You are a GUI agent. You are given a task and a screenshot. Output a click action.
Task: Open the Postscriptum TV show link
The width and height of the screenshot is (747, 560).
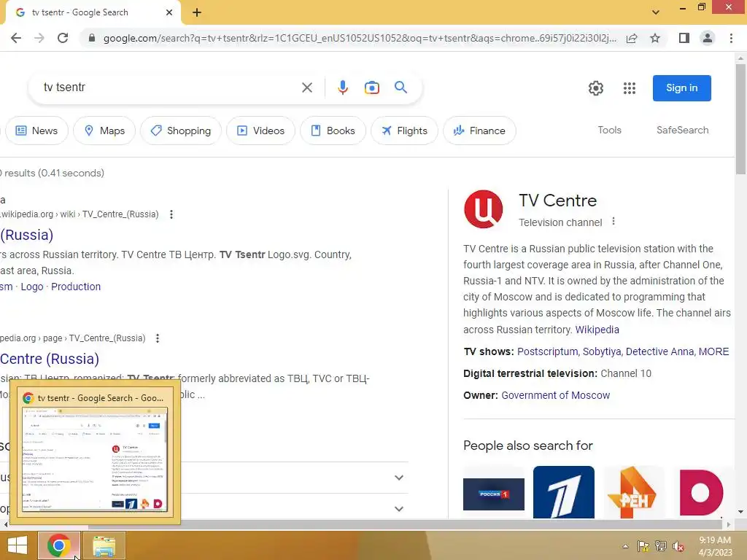tap(547, 351)
